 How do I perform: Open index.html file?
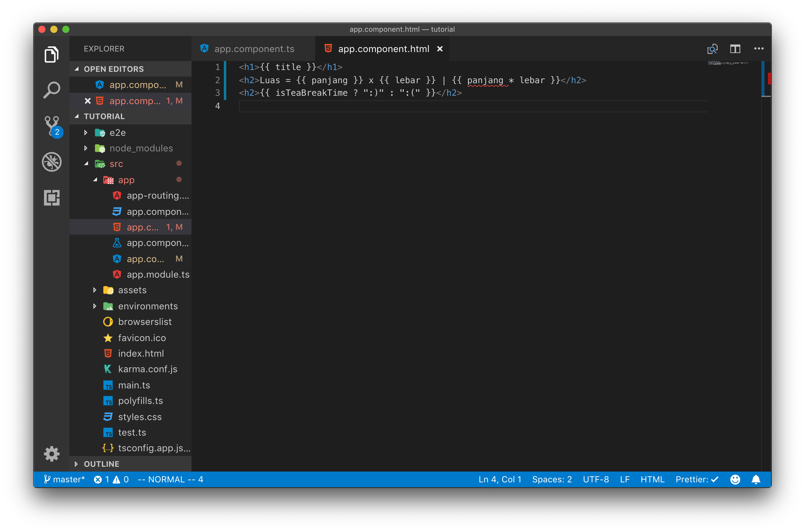pos(130,353)
